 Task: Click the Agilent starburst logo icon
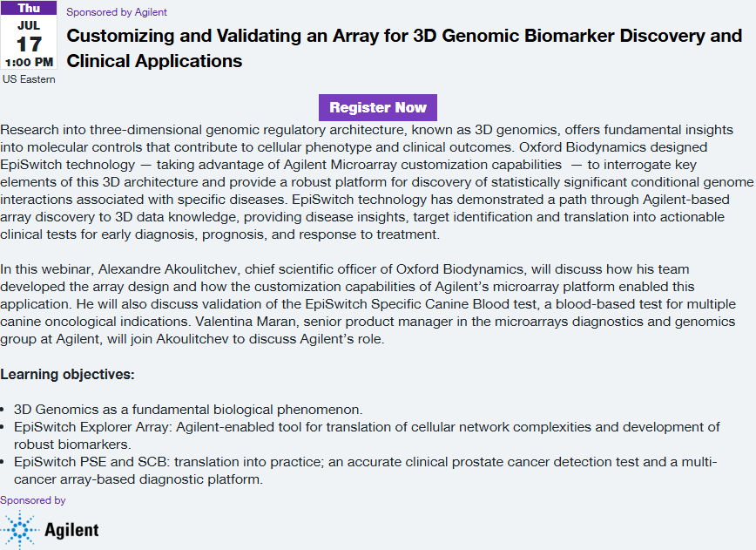[x=19, y=530]
